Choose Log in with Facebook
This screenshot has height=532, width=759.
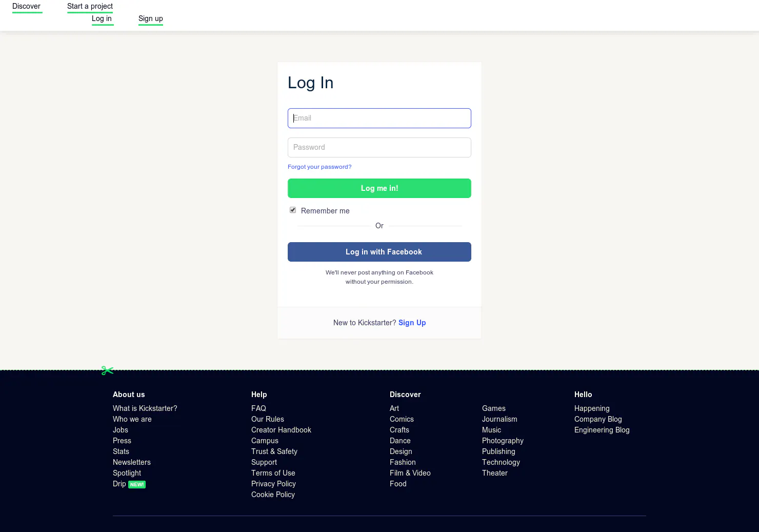pyautogui.click(x=379, y=252)
